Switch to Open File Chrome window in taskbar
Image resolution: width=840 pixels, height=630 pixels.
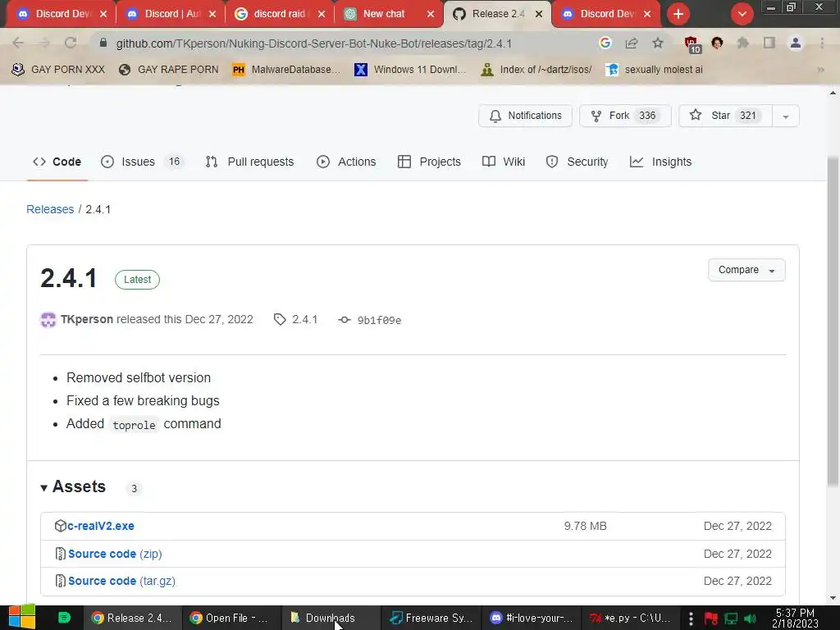click(231, 618)
